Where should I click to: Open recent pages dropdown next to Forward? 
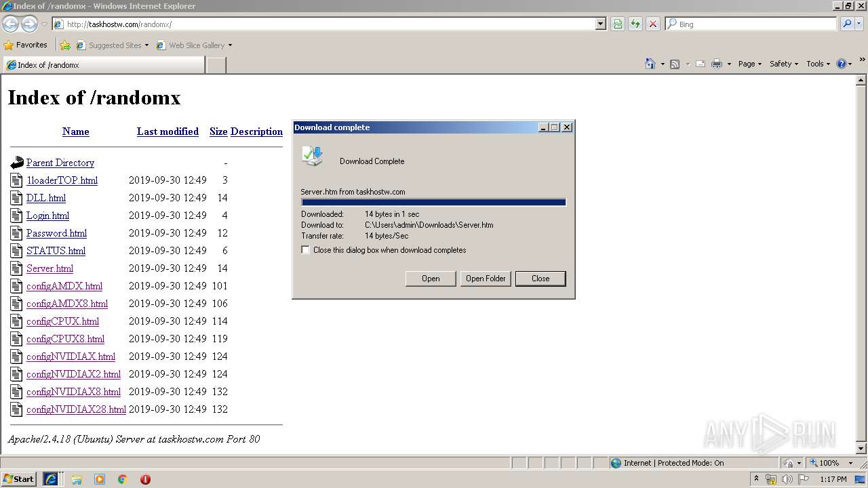click(x=44, y=24)
